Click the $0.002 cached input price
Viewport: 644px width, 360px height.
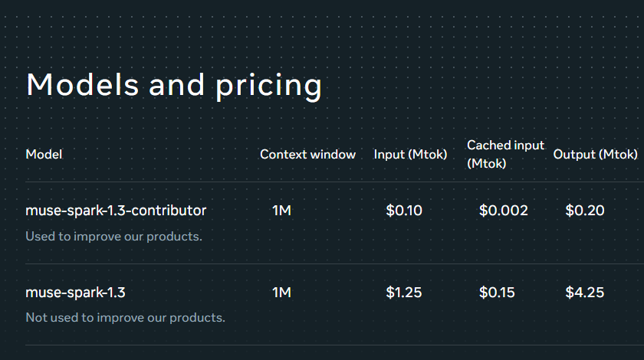pyautogui.click(x=504, y=211)
